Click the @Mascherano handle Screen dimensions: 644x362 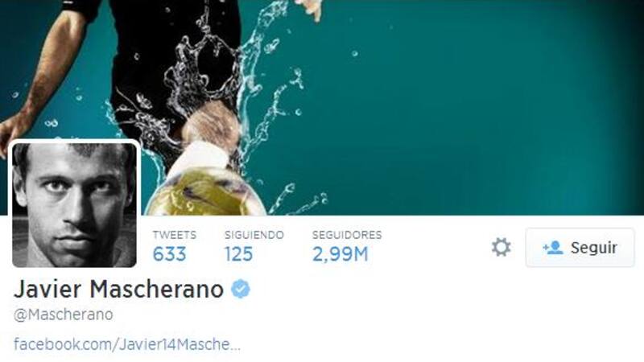point(64,315)
